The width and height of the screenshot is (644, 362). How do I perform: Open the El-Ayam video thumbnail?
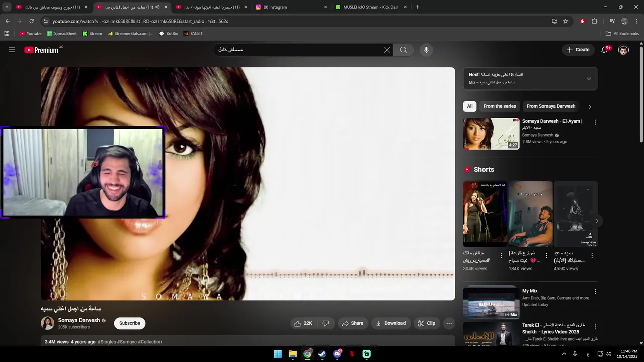point(492,134)
